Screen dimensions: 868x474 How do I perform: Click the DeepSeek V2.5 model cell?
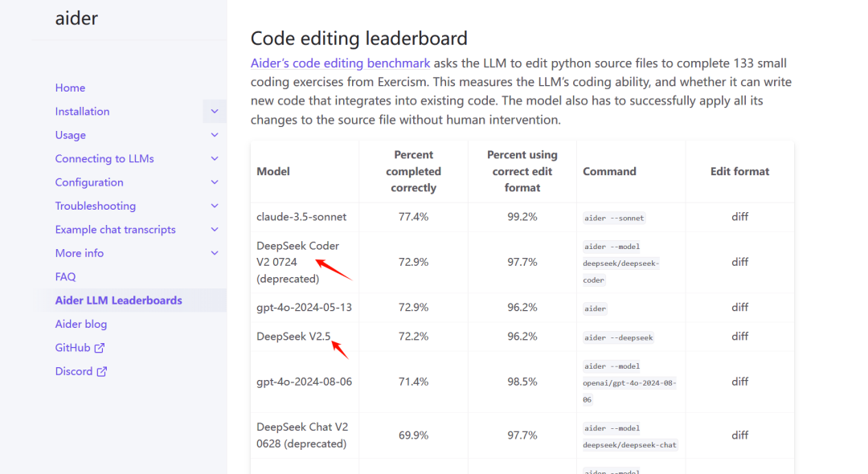coord(293,337)
